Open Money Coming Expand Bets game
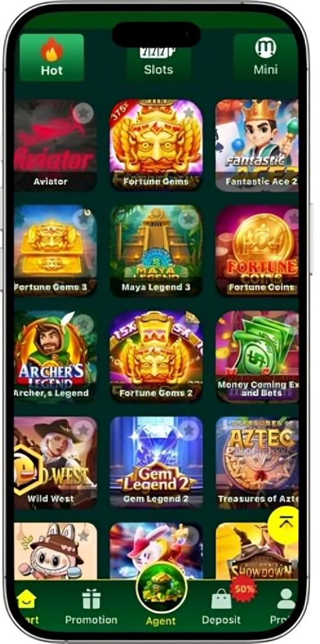 click(257, 357)
